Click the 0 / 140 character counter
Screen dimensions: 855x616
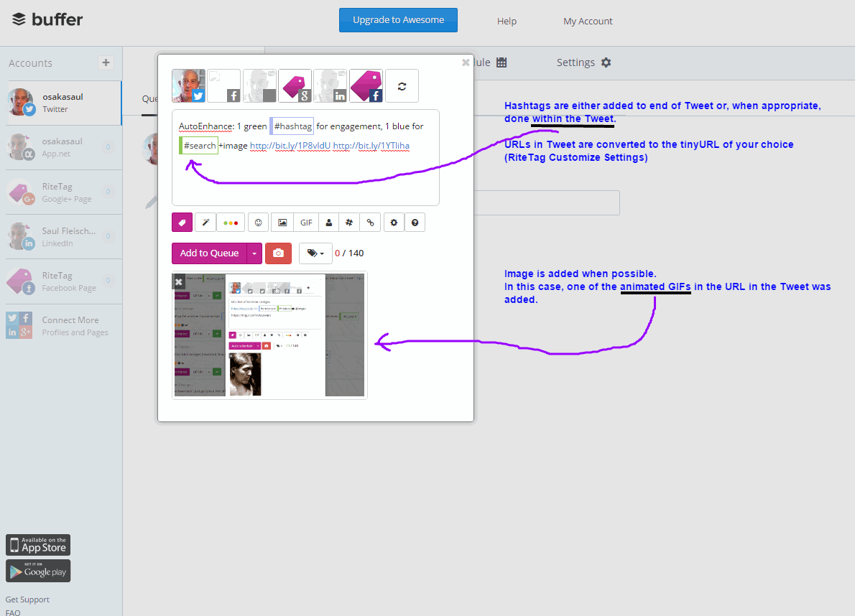pos(349,253)
